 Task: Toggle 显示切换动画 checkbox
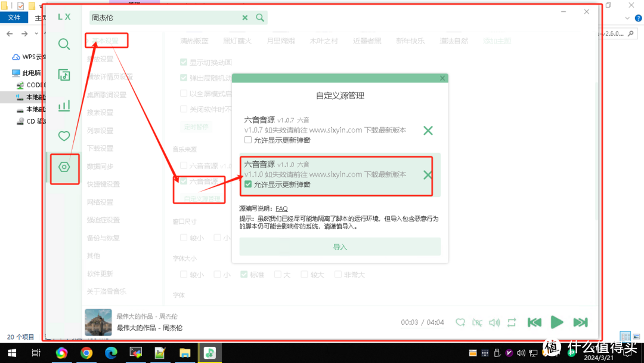click(184, 62)
